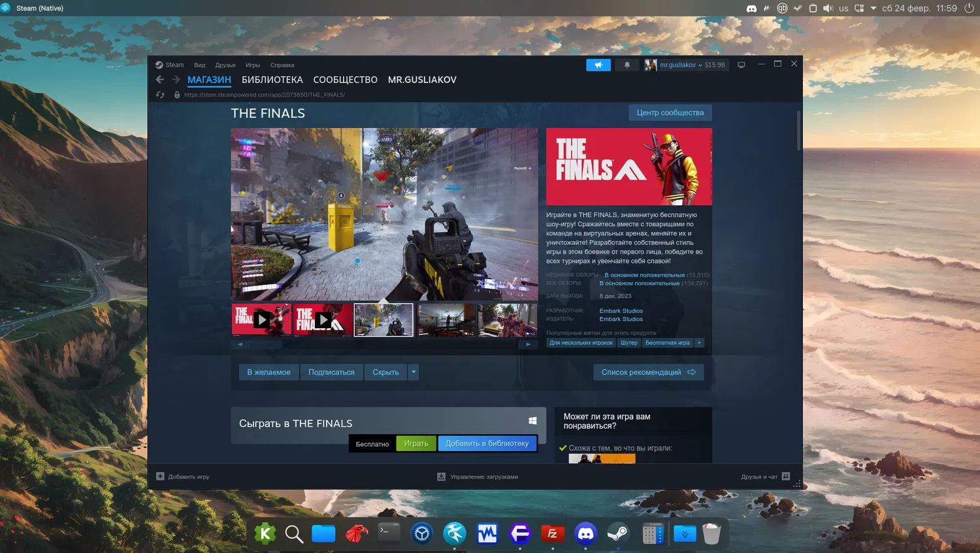The height and width of the screenshot is (553, 980).
Task: Click the Скрыть button
Action: coord(385,372)
